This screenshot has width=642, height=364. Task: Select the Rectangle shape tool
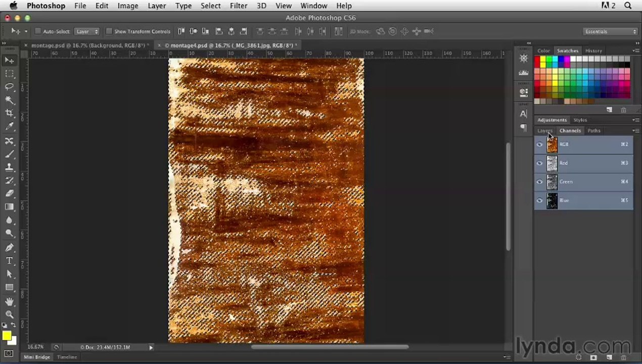9,287
